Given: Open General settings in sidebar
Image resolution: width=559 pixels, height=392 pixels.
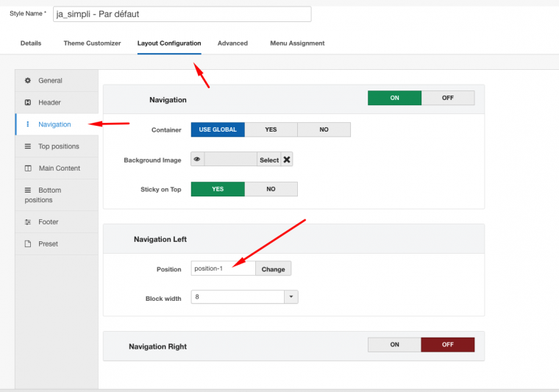Looking at the screenshot, I should [57, 81].
